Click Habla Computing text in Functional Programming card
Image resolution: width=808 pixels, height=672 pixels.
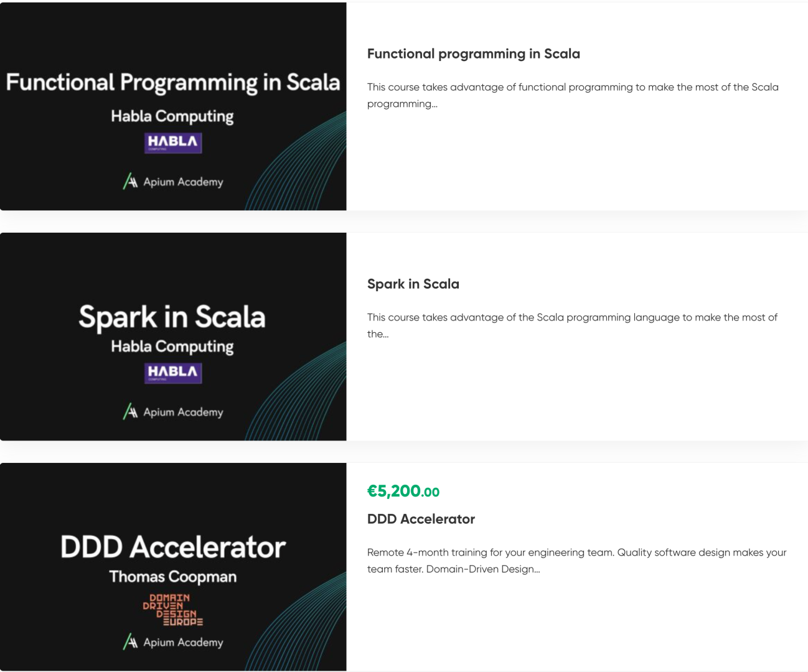click(x=172, y=116)
